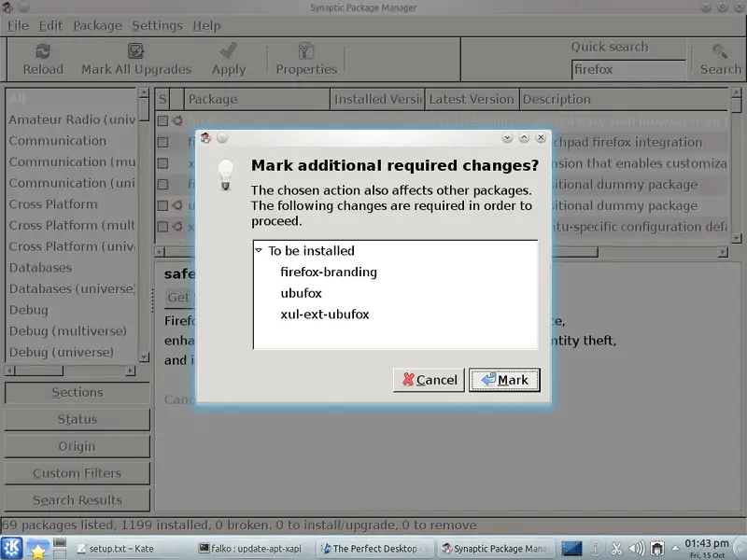Screen dimensions: 747x560
Task: Open the Settings menu
Action: tap(157, 26)
